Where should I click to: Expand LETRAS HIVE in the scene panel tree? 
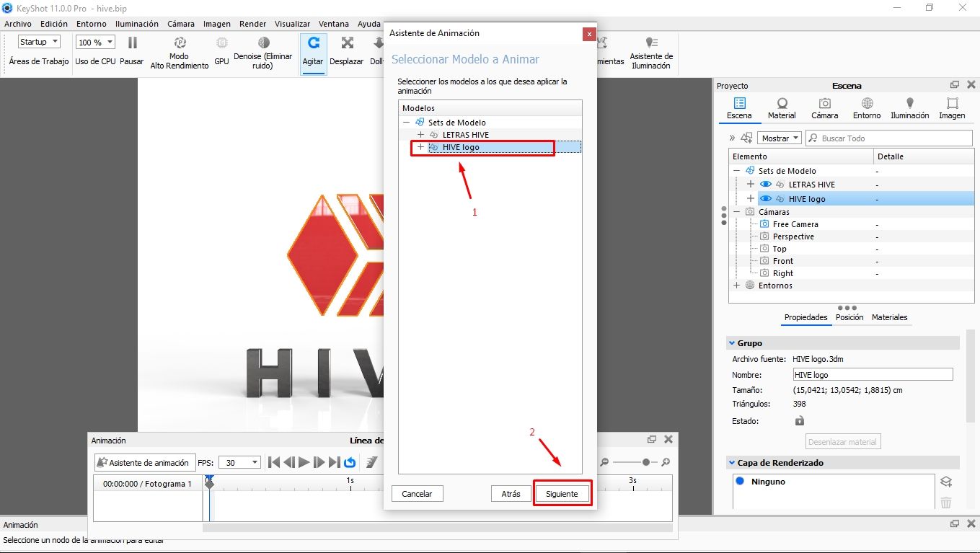(x=751, y=185)
